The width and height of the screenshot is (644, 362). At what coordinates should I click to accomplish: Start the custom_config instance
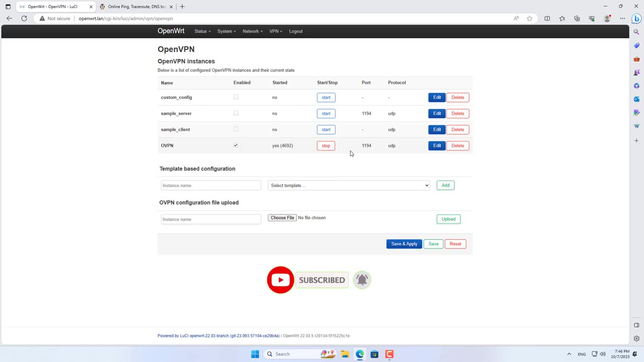click(x=326, y=98)
